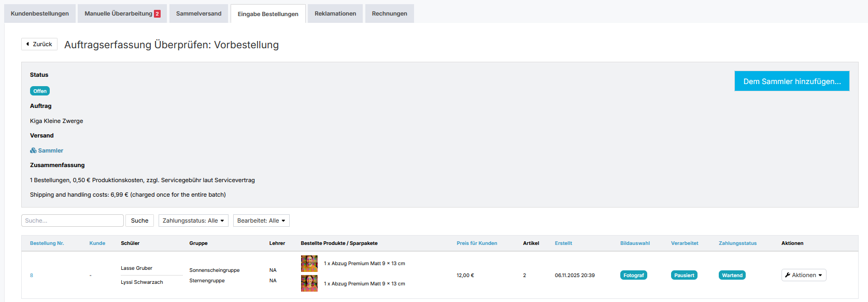868x302 pixels.
Task: Open the Zahlungsstatus: Alle dropdown
Action: pos(193,221)
